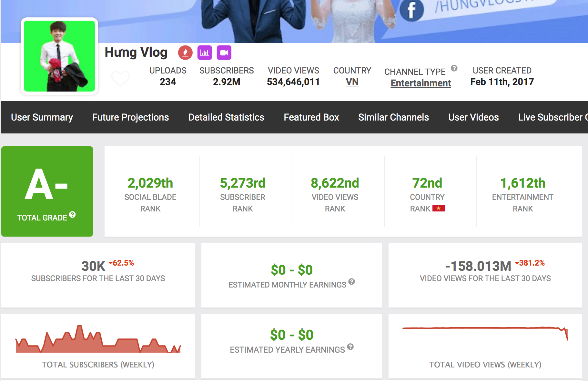Image resolution: width=588 pixels, height=381 pixels.
Task: Click the red flame badge icon
Action: point(185,53)
